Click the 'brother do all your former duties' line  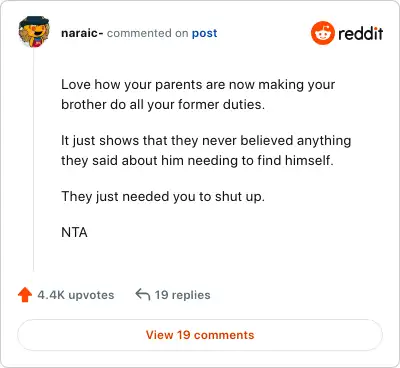tap(163, 105)
